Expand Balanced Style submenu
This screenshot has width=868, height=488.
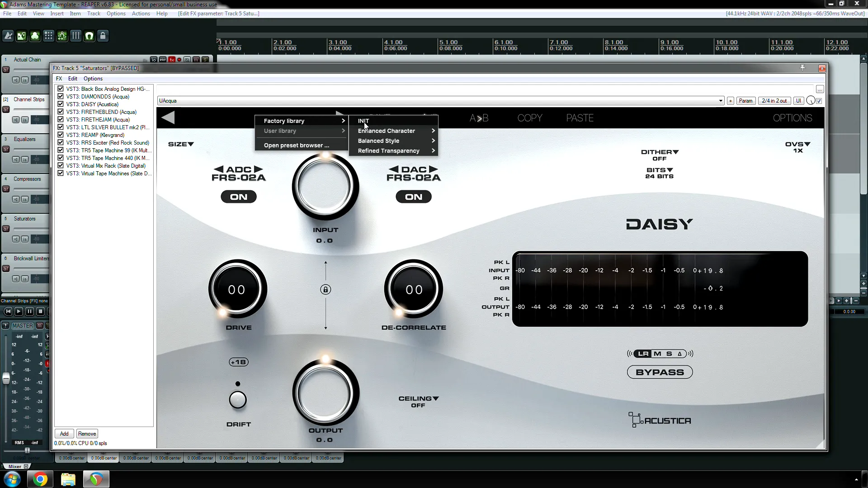(x=393, y=141)
